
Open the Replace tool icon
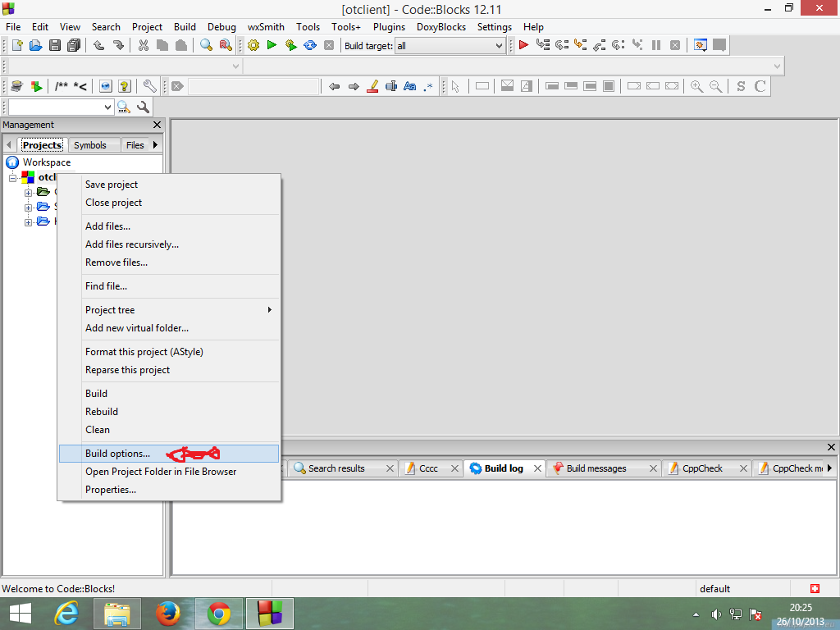click(226, 46)
